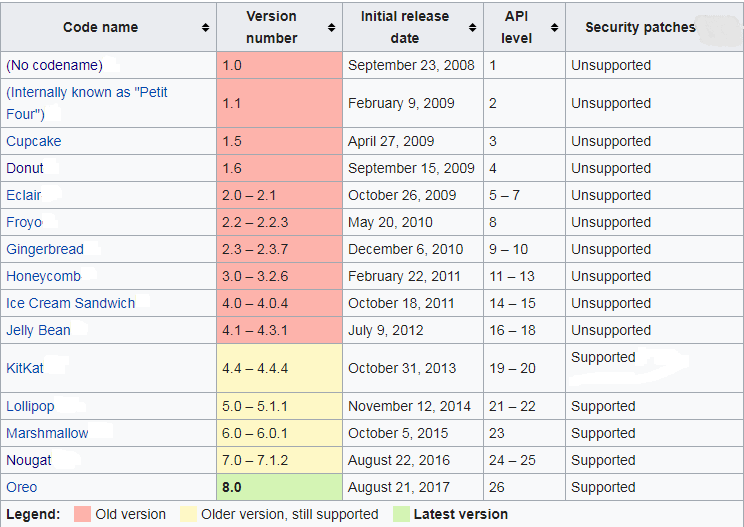Select version cell 1.1
This screenshot has width=744, height=527.
(x=279, y=103)
